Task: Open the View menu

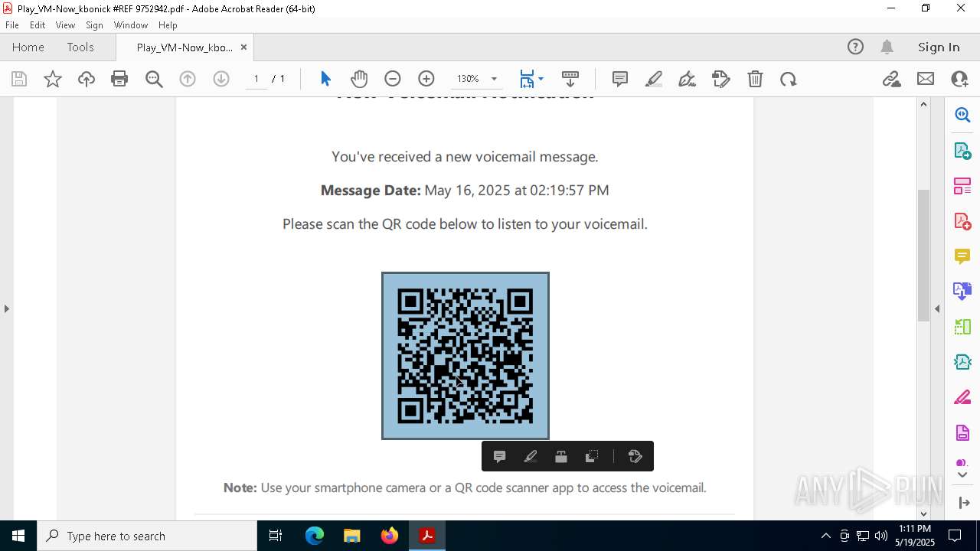Action: pos(66,25)
